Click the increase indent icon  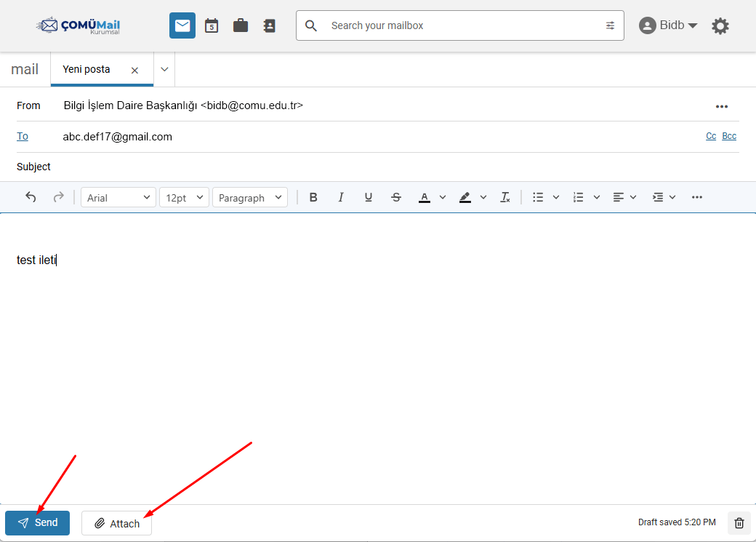coord(658,197)
